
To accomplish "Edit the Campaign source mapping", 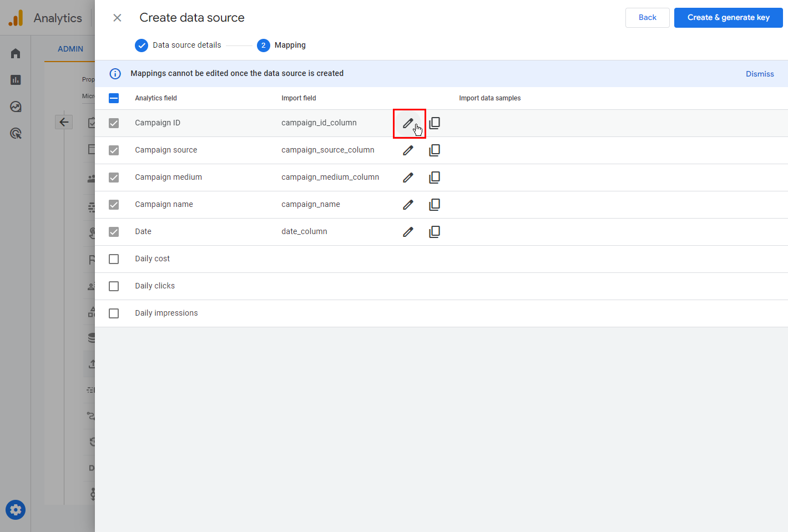I will pos(408,150).
